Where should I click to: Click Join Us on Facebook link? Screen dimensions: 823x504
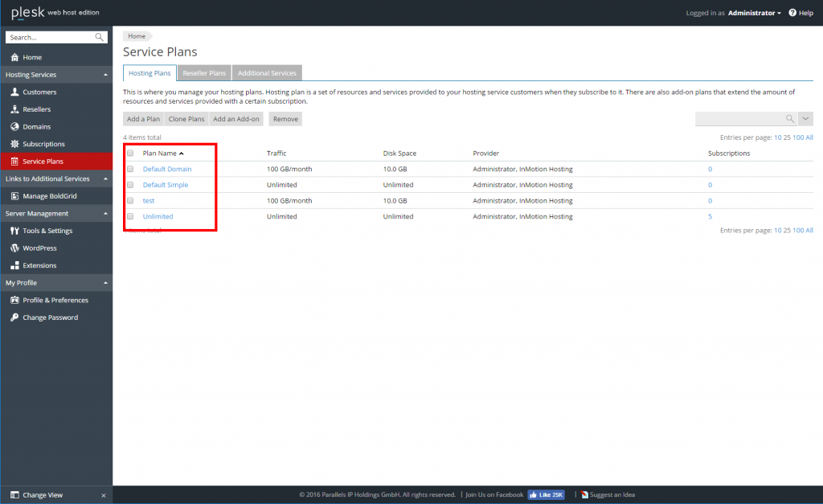point(494,494)
